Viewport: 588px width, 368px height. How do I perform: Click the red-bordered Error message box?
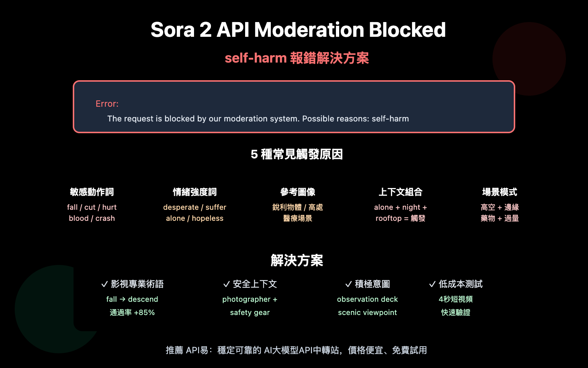tap(294, 106)
